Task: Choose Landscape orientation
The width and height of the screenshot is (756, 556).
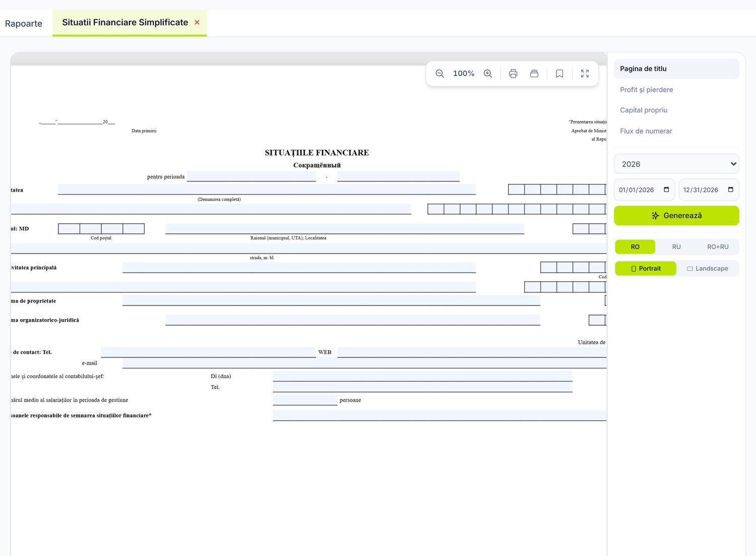Action: (x=708, y=268)
